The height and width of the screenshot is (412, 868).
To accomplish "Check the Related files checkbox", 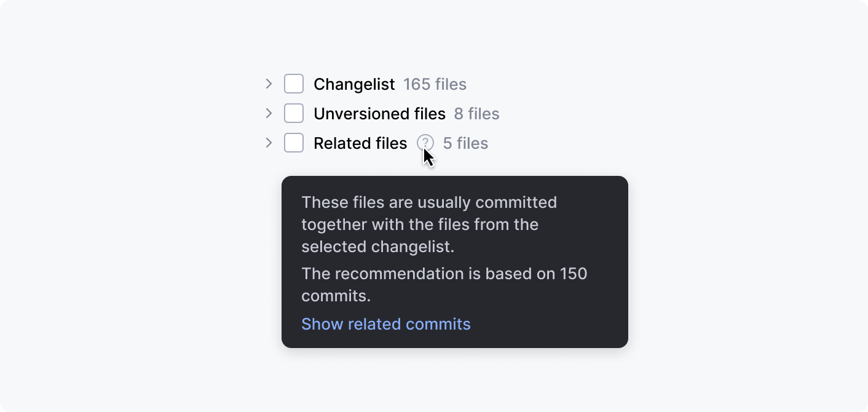I will tap(294, 143).
